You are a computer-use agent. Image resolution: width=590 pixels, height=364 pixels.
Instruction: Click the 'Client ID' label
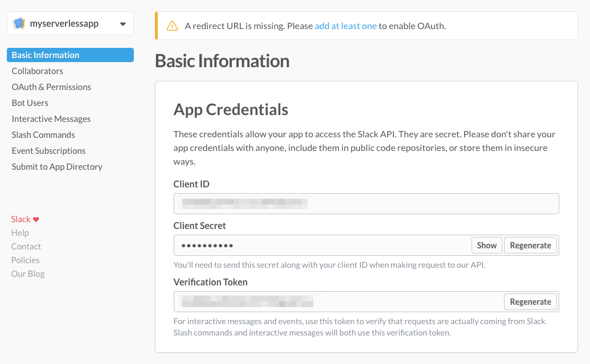[x=191, y=184]
